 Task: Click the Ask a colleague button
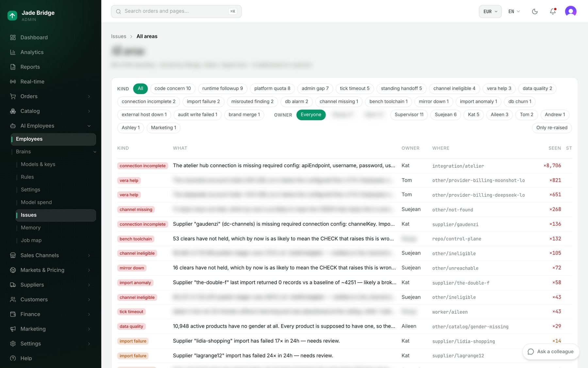click(551, 352)
